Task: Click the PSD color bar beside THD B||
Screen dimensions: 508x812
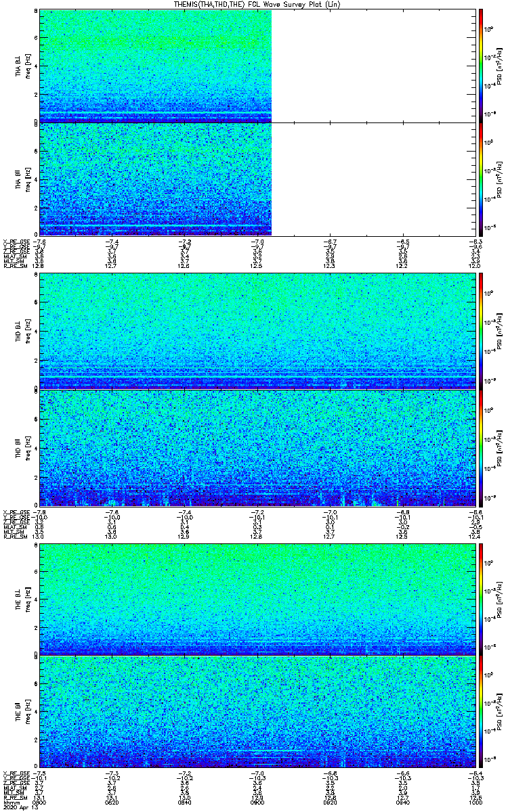Action: tap(481, 448)
